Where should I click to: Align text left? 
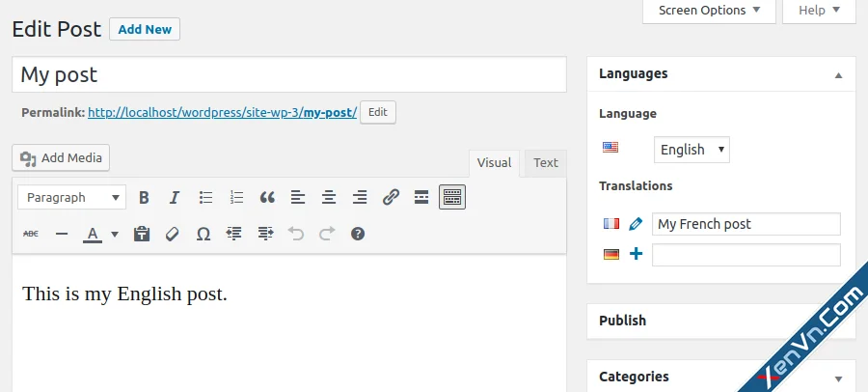click(x=298, y=197)
